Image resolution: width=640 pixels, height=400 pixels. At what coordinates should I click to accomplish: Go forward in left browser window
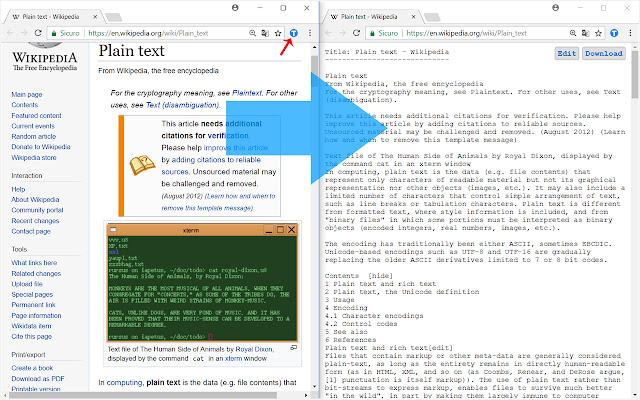(x=24, y=33)
